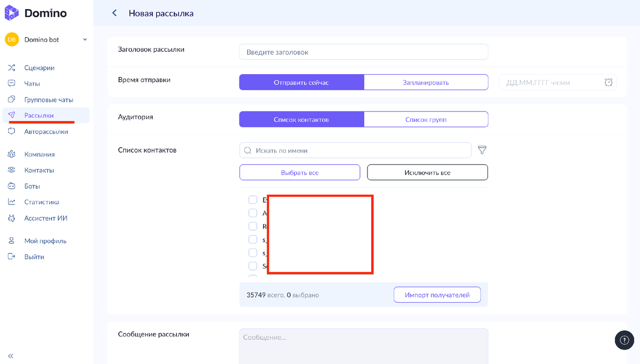Click the Выйти logout icon

[12, 257]
